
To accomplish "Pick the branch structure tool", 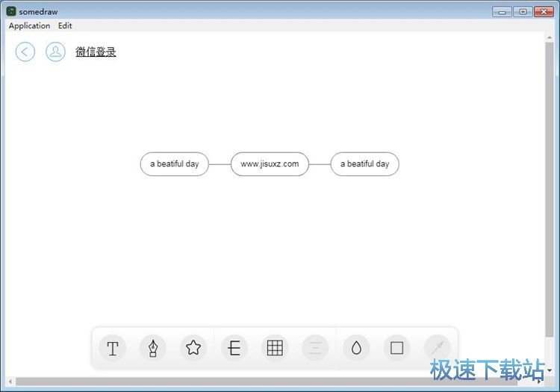I will tap(234, 348).
